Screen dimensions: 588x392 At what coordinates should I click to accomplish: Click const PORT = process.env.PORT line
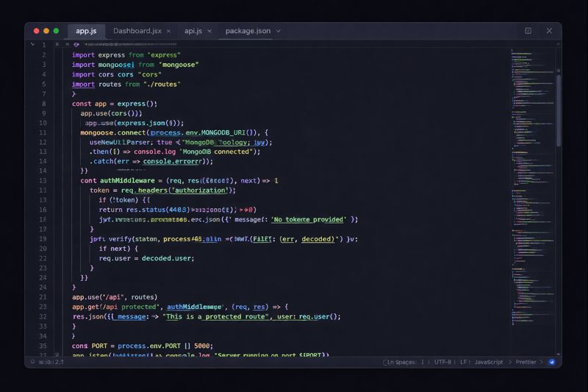[x=143, y=346]
